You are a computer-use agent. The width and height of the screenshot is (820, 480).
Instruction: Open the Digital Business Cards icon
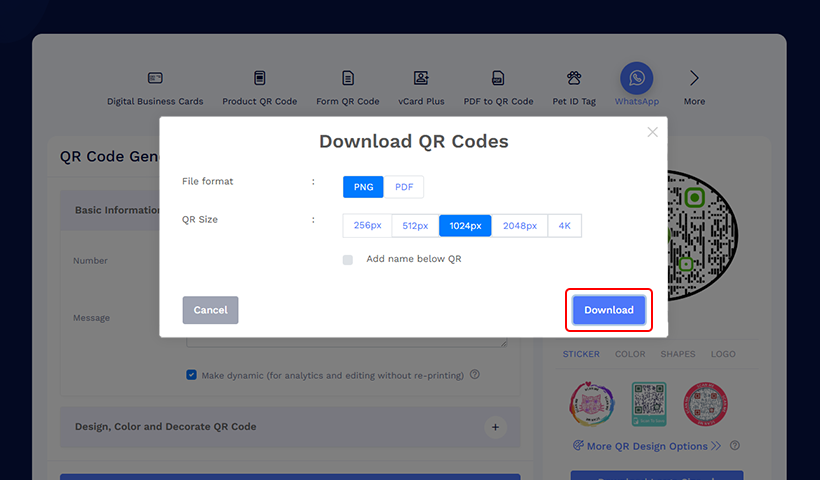tap(155, 78)
